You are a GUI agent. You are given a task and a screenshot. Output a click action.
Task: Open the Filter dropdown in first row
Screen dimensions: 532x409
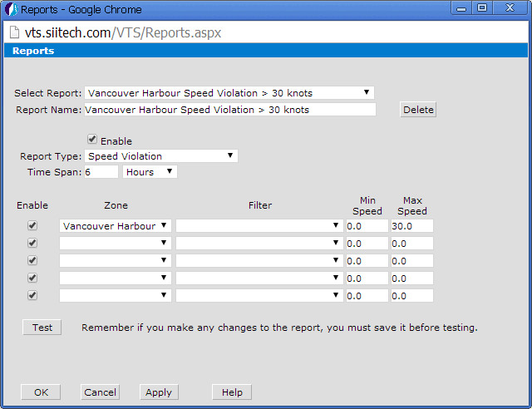tap(259, 226)
